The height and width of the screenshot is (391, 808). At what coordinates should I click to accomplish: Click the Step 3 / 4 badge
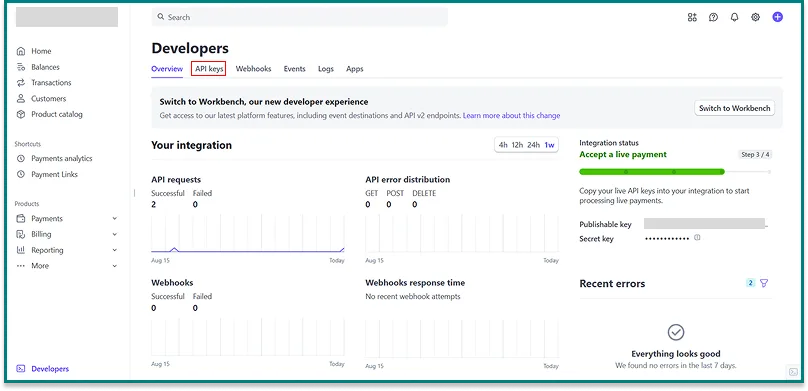[x=755, y=155]
